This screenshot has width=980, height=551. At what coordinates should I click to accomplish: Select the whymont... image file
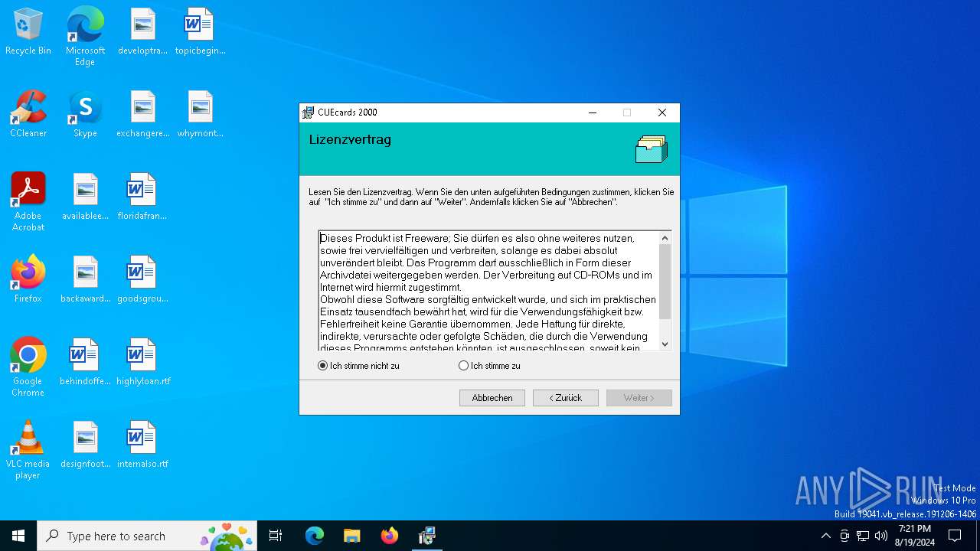tap(200, 115)
